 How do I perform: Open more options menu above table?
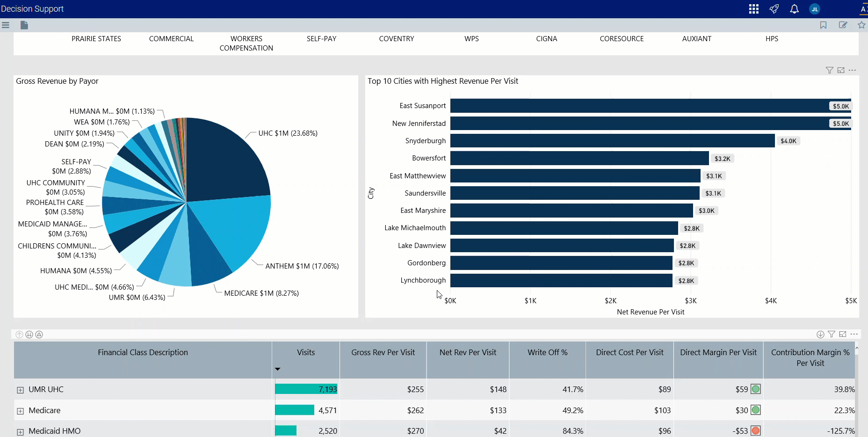(854, 334)
